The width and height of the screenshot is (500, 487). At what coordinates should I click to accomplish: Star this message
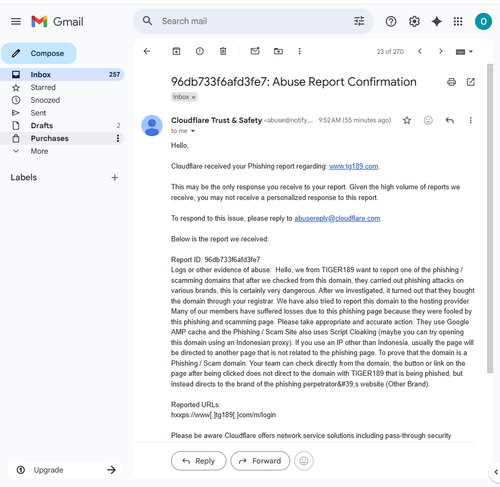pyautogui.click(x=407, y=120)
